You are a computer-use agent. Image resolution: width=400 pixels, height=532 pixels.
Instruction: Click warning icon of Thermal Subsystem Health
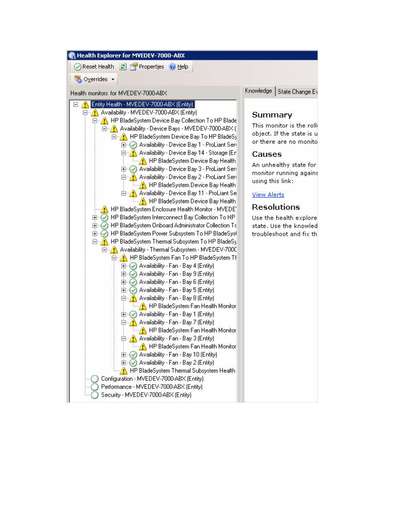124,371
